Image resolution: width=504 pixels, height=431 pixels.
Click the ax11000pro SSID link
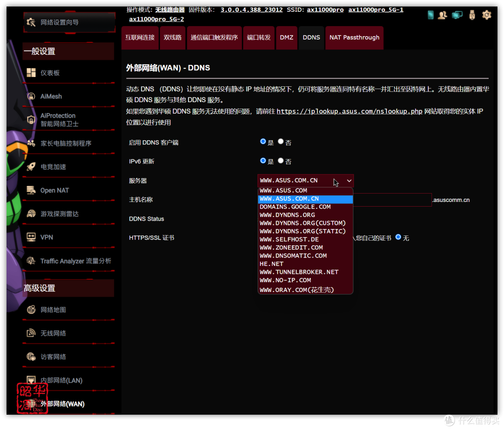(x=325, y=10)
